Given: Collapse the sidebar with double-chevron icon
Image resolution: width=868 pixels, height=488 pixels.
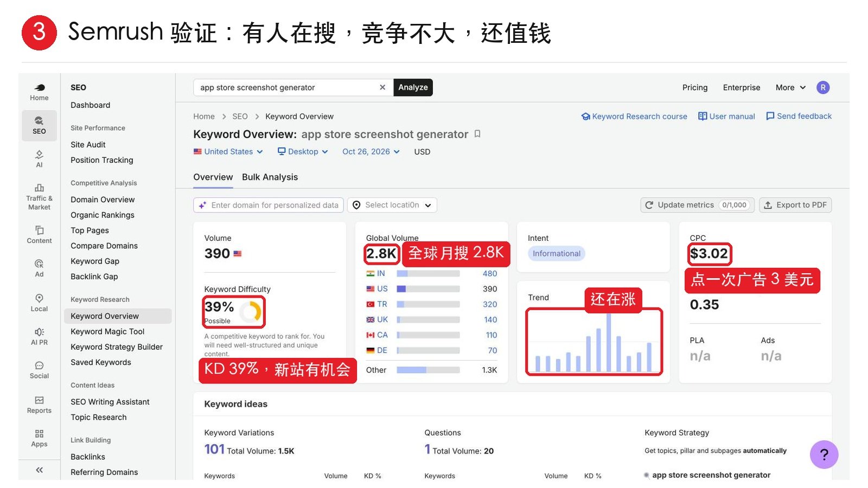Looking at the screenshot, I should 39,470.
